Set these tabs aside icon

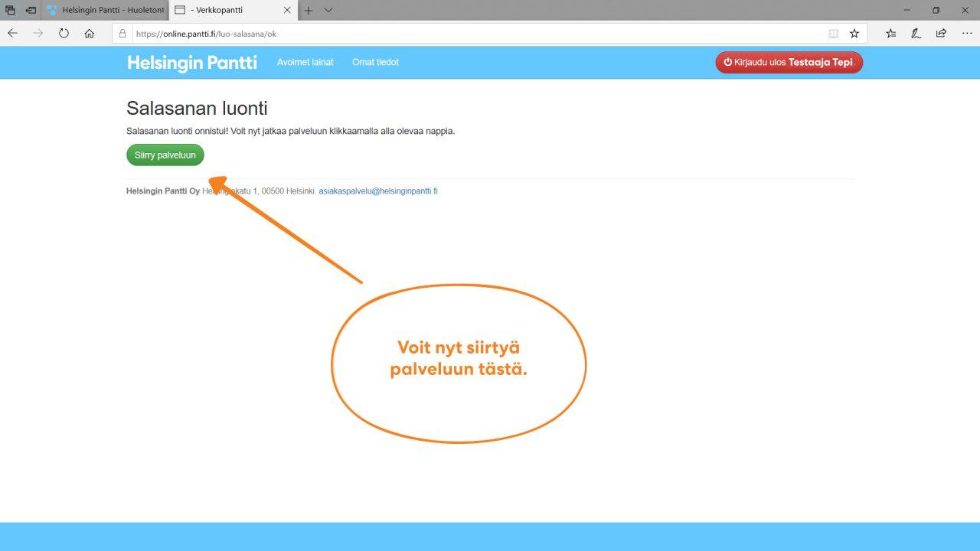point(31,10)
